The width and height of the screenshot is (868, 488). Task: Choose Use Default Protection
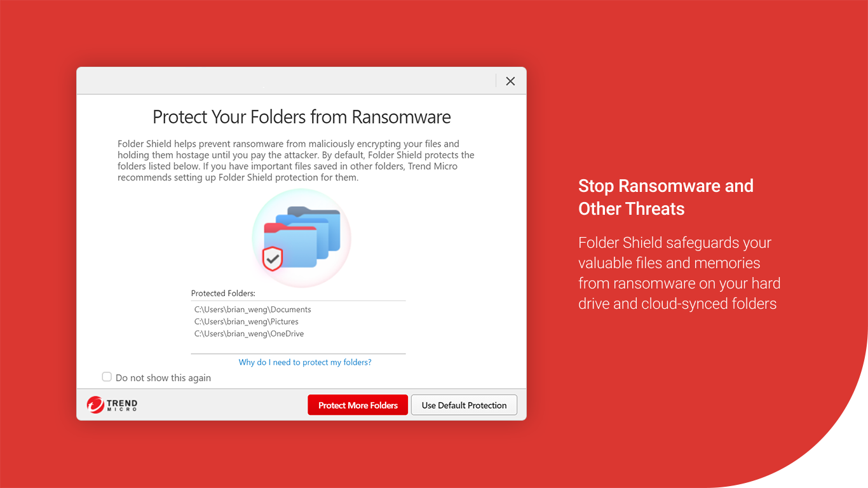464,405
